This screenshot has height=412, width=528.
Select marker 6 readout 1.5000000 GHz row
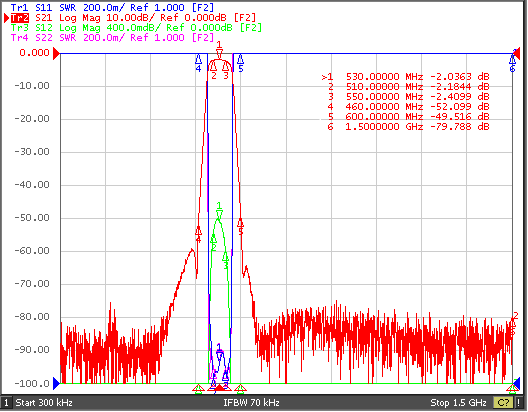pos(408,127)
